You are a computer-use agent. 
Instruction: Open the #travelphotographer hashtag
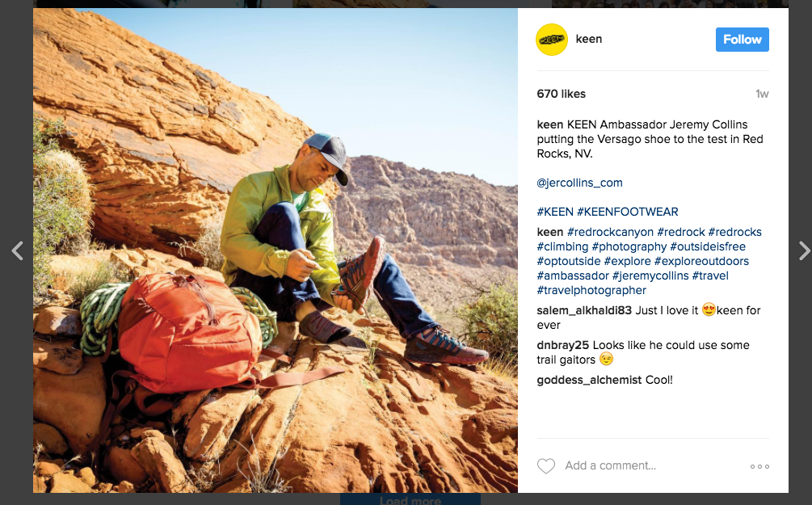point(591,290)
